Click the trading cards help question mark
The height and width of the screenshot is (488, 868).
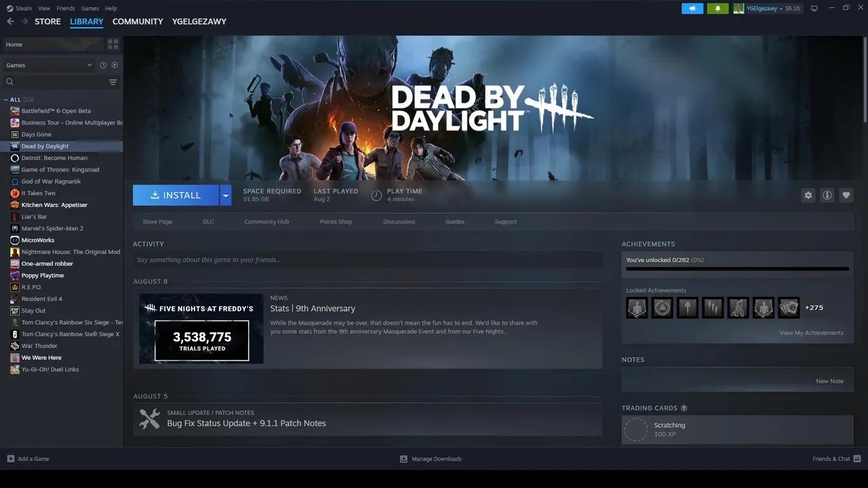[684, 408]
